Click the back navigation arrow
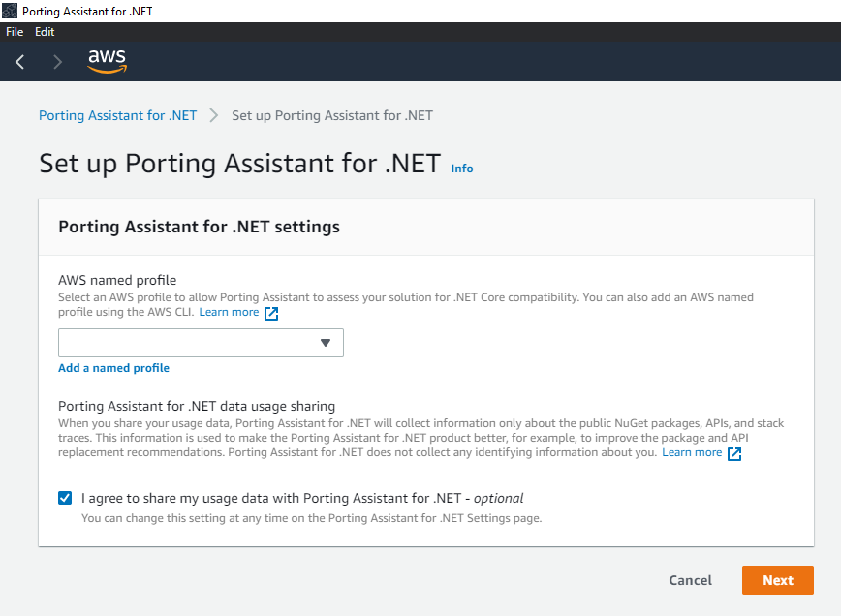 coord(19,61)
